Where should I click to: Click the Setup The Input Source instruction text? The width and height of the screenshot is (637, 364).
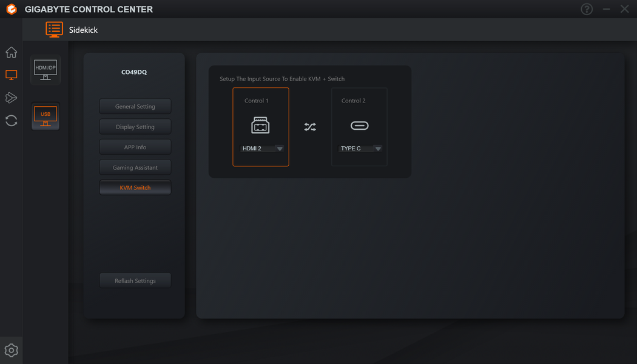(x=282, y=79)
